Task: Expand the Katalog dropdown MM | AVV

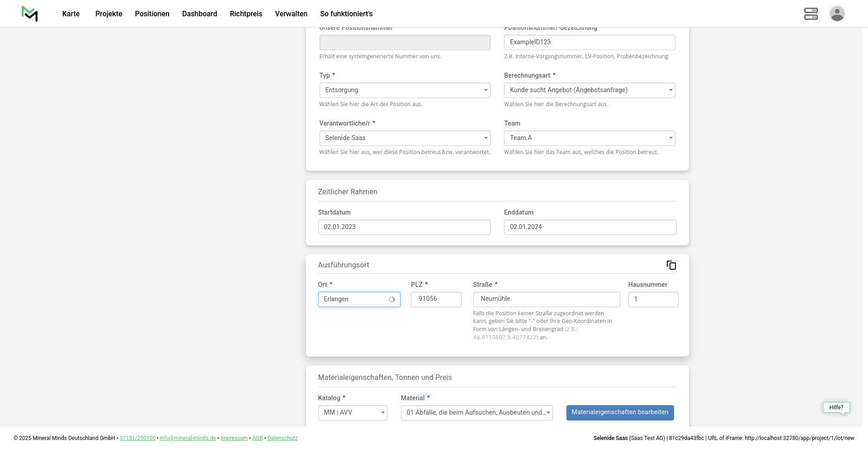Action: coord(352,413)
